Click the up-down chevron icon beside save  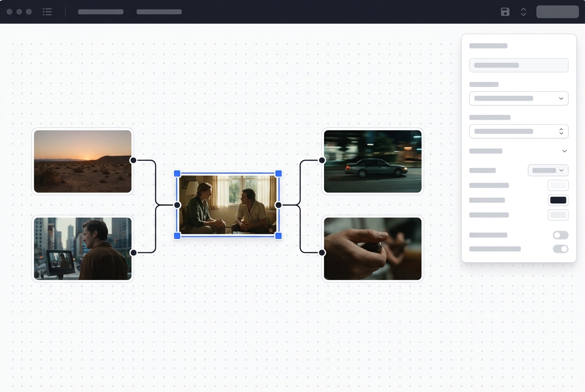tap(523, 12)
